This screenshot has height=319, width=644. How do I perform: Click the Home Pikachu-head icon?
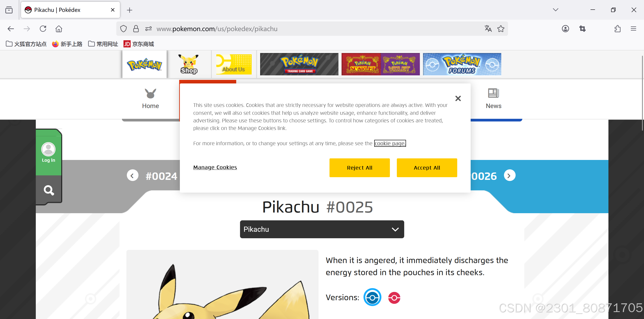(150, 94)
